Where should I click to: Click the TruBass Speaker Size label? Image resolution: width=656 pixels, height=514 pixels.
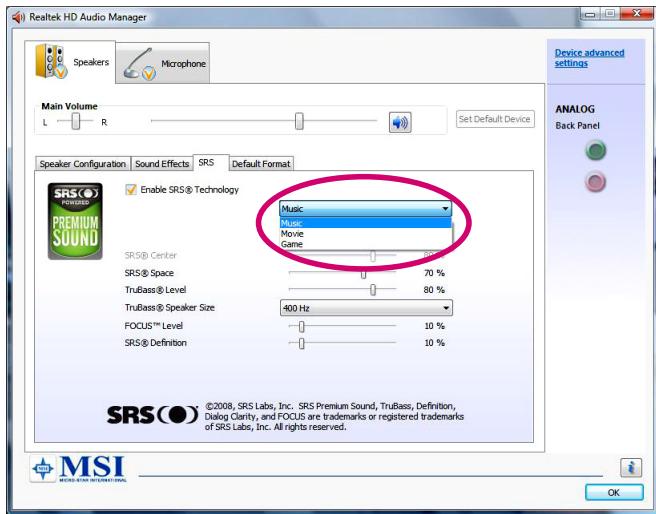[169, 308]
